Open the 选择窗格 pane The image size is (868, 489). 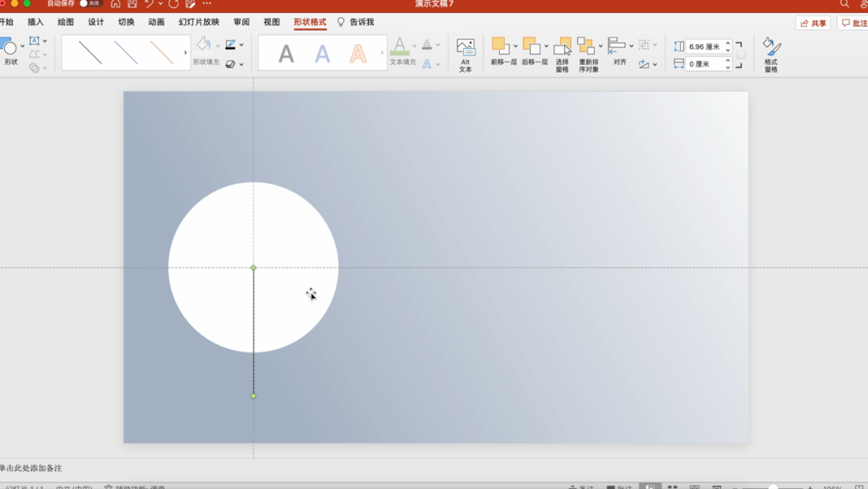click(x=563, y=54)
